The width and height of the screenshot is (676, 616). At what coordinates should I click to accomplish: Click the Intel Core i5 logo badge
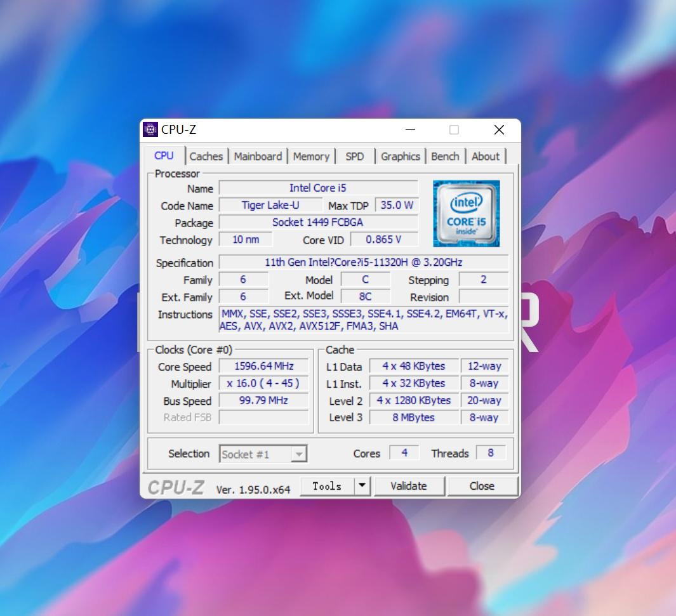(466, 213)
